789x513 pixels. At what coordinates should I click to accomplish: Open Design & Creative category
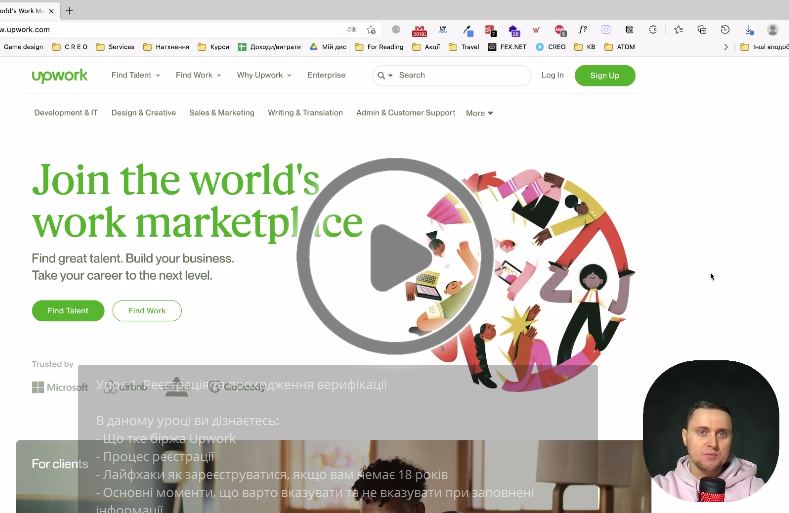point(143,113)
